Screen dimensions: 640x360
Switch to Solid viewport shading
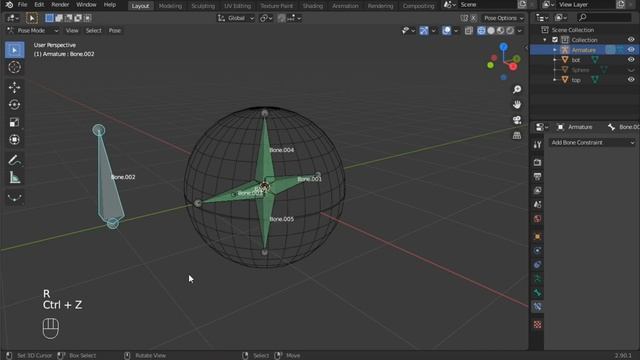tap(491, 31)
